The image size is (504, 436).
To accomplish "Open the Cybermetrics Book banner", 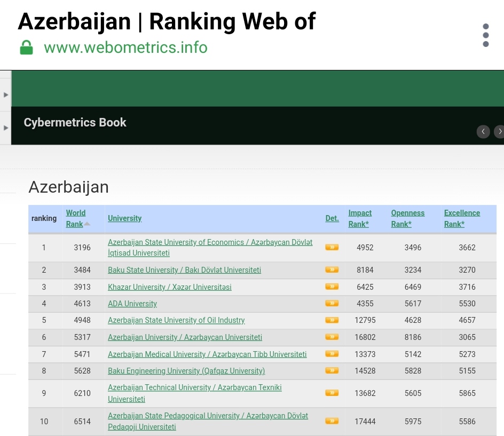I will (75, 122).
